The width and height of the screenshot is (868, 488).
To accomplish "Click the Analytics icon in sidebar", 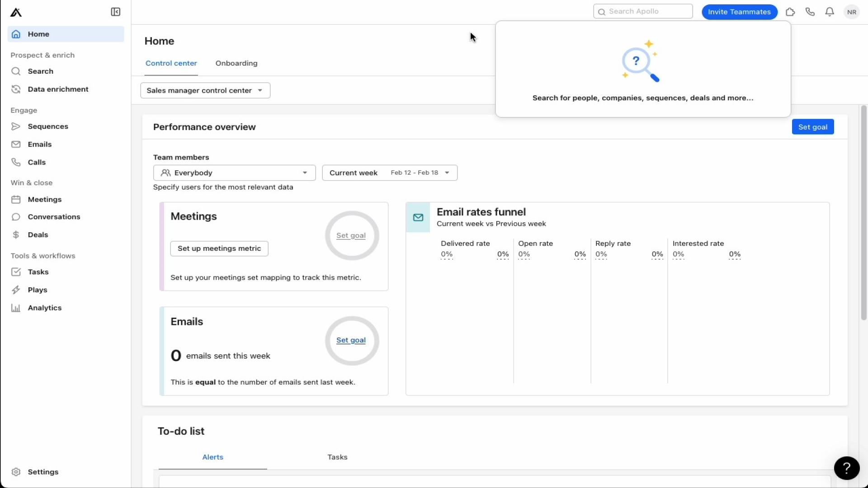I will 16,307.
